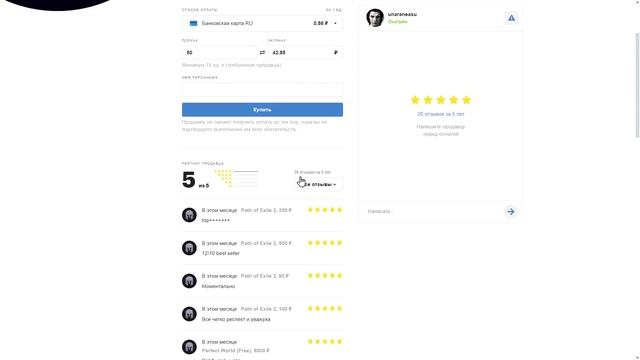Image resolution: width=640 pixels, height=360 pixels.
Task: Click the blue 'Купить' button
Action: pos(262,109)
